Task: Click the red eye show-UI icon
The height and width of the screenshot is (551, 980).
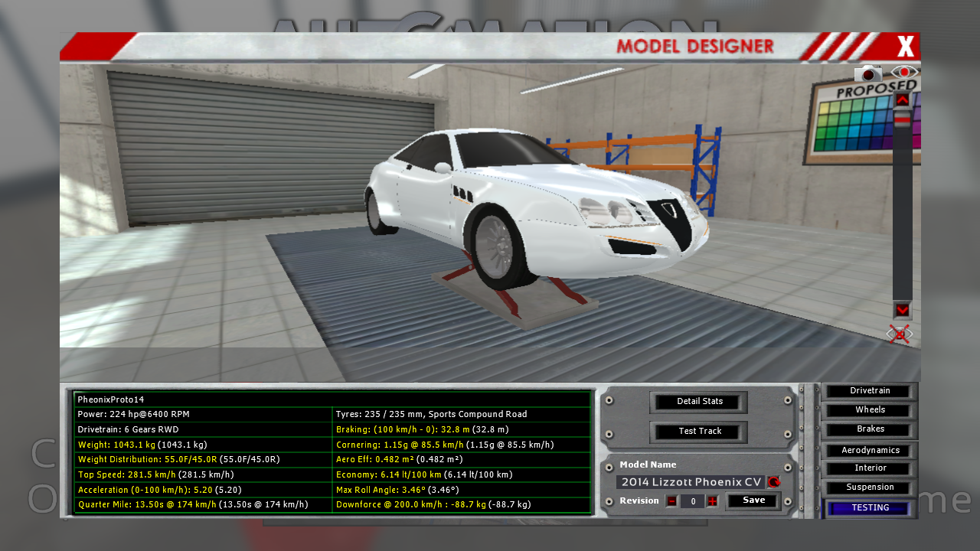Action: pyautogui.click(x=905, y=73)
